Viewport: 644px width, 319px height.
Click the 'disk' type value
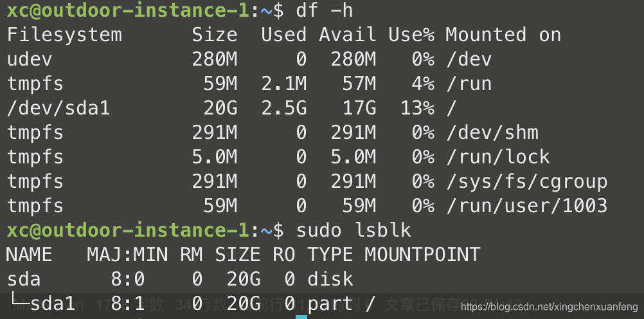coord(330,279)
